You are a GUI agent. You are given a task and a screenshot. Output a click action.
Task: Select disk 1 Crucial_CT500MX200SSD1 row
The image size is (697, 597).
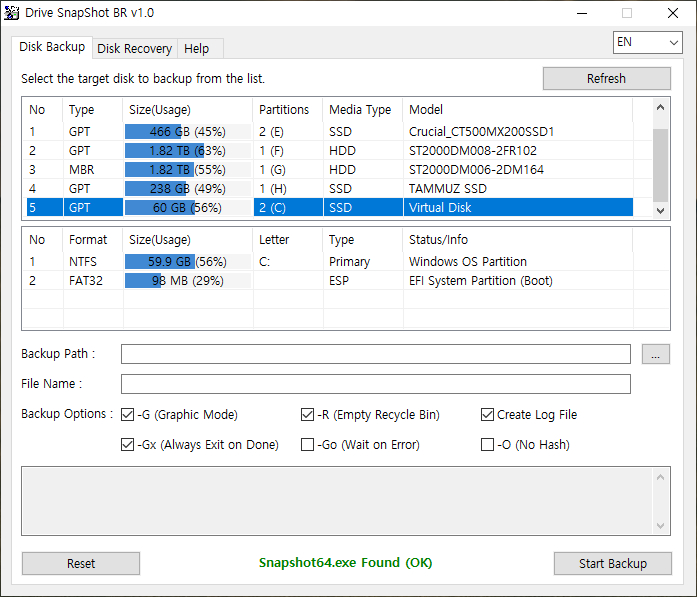pyautogui.click(x=330, y=132)
